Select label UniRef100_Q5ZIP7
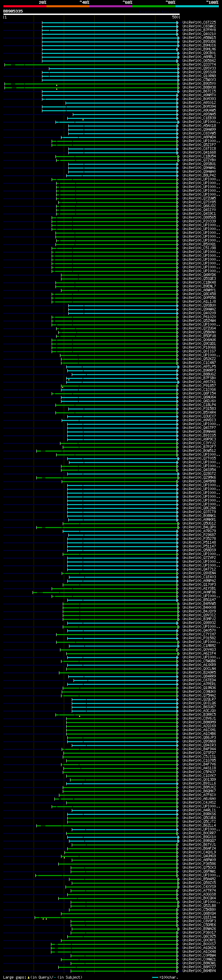Viewport: 222px width, 980px height. [x=199, y=145]
